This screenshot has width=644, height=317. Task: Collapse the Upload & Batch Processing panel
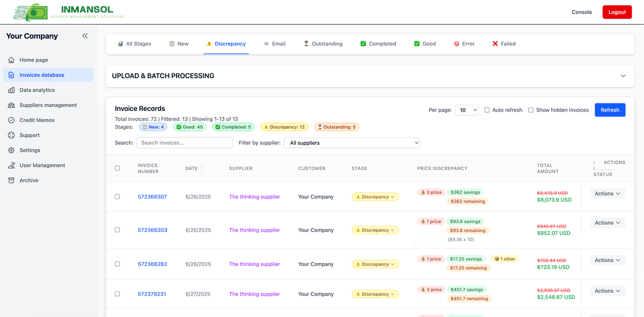[623, 76]
